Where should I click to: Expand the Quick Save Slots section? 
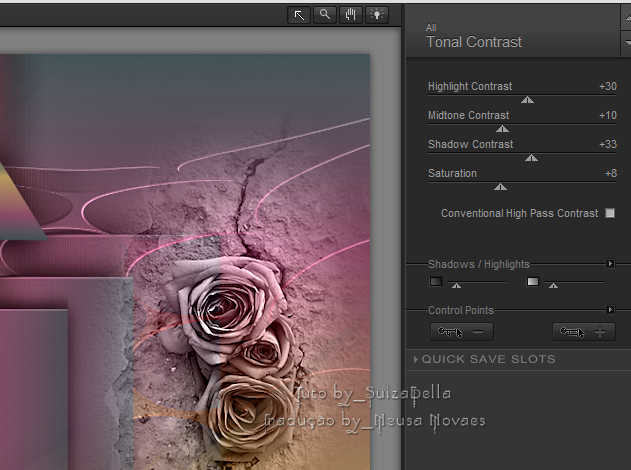485,359
